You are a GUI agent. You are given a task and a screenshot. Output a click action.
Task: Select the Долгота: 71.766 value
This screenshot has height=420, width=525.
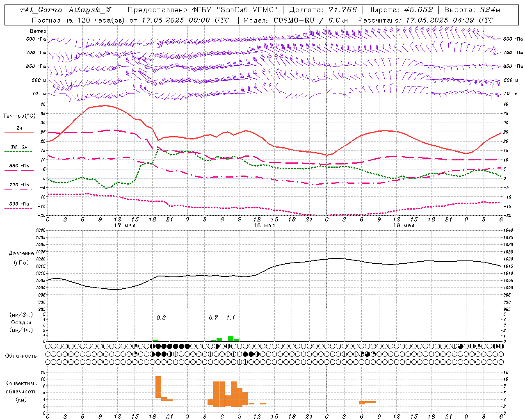[323, 10]
